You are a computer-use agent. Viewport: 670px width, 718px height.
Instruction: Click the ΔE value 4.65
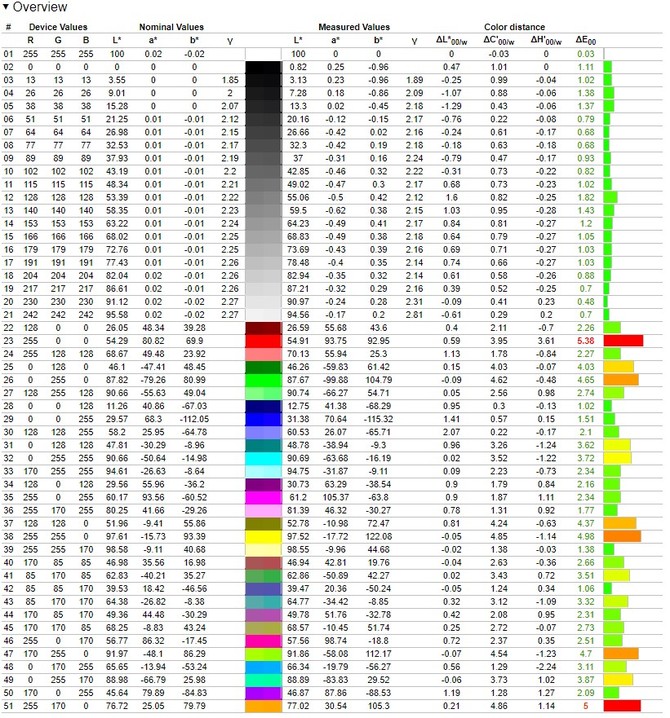click(586, 380)
